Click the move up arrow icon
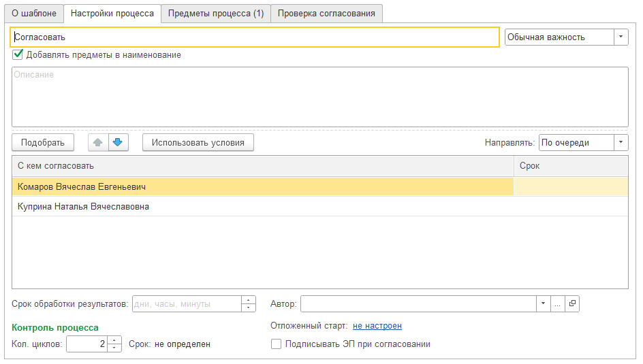Image resolution: width=643 pixels, height=364 pixels. 98,142
